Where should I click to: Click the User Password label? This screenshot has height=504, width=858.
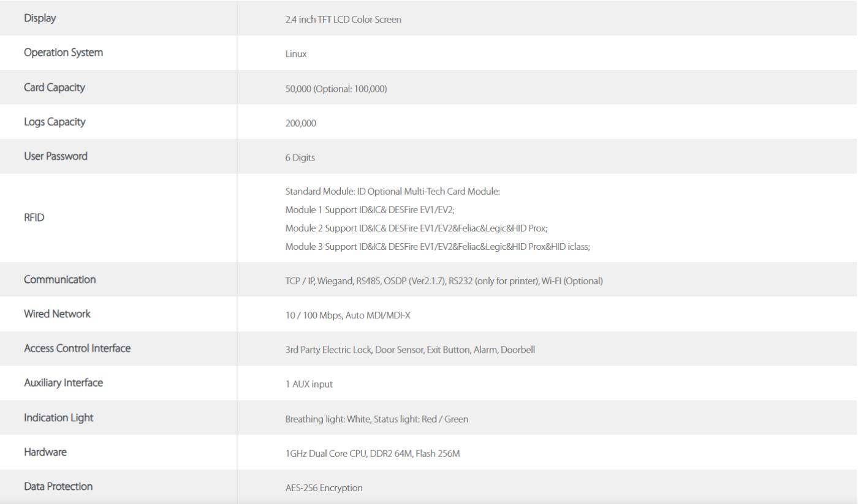point(56,156)
